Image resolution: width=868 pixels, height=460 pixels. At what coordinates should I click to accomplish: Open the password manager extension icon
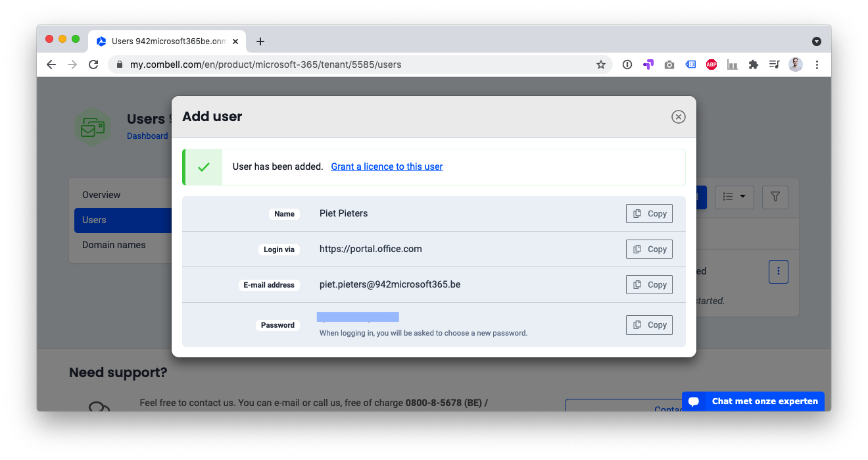pyautogui.click(x=627, y=64)
